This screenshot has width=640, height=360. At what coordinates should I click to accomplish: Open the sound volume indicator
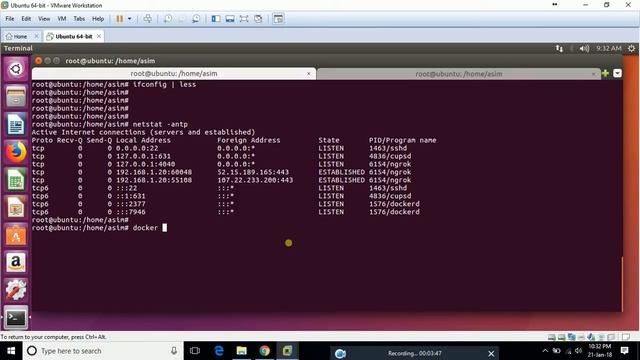click(x=584, y=49)
